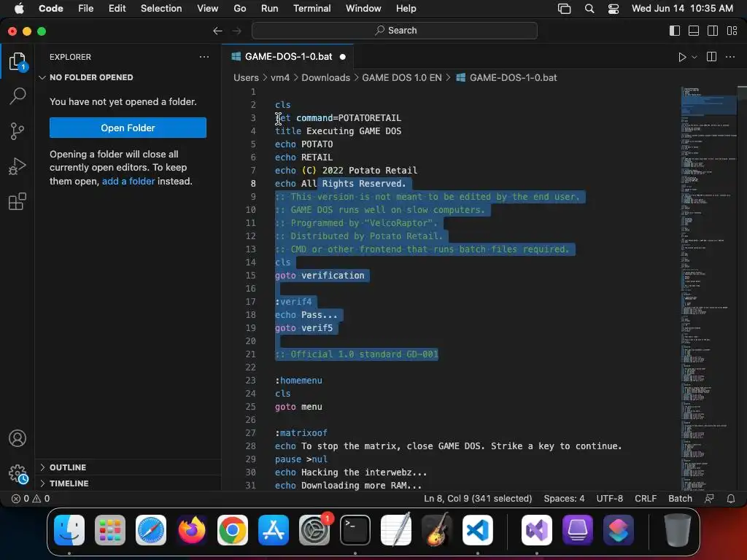Run the batch file with play icon
This screenshot has width=747, height=560.
point(682,57)
